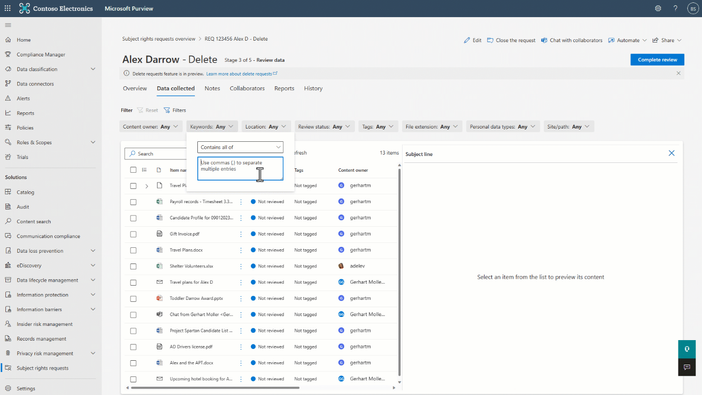The image size is (702, 395).
Task: Check the Payroll records row checkbox
Action: [133, 202]
